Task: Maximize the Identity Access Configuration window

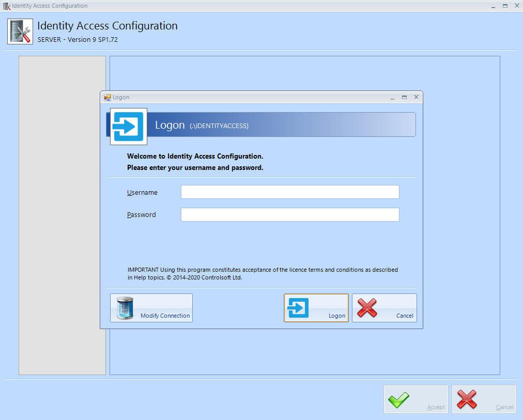Action: 505,6
